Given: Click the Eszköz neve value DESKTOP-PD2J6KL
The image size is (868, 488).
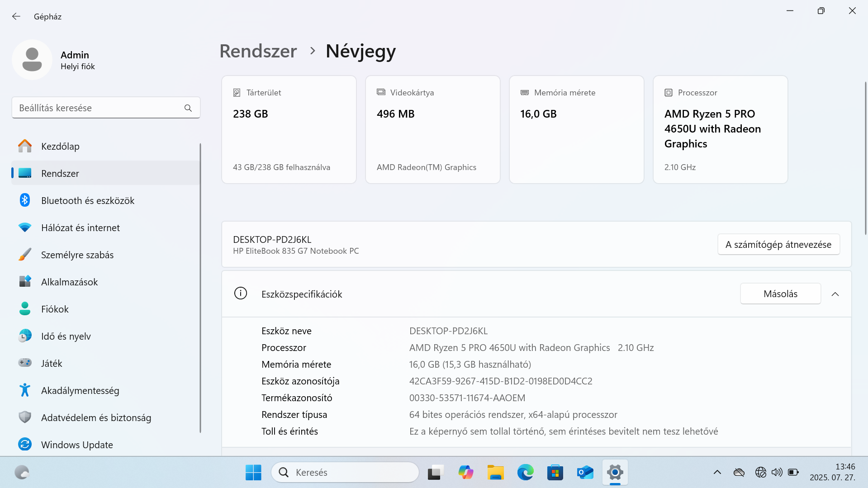Looking at the screenshot, I should pyautogui.click(x=448, y=331).
